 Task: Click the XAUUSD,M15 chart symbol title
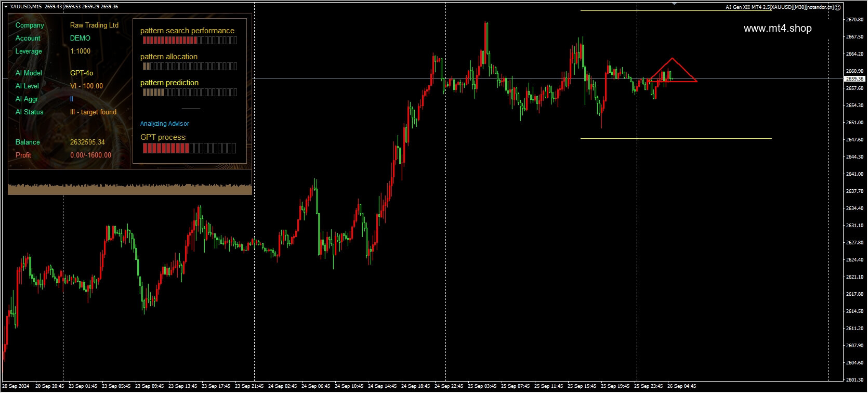[26, 7]
